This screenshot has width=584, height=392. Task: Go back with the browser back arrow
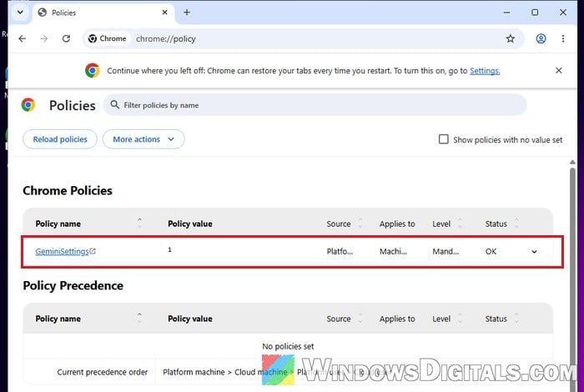[x=23, y=38]
